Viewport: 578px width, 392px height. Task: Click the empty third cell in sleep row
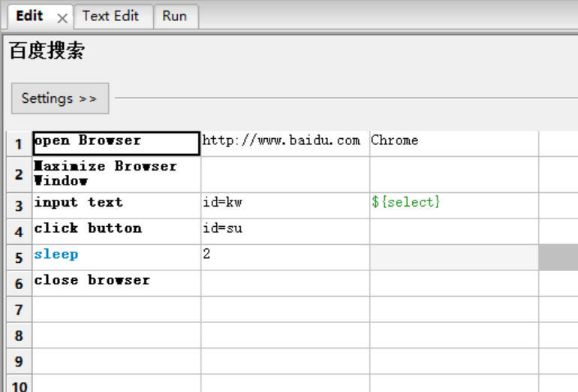click(454, 258)
